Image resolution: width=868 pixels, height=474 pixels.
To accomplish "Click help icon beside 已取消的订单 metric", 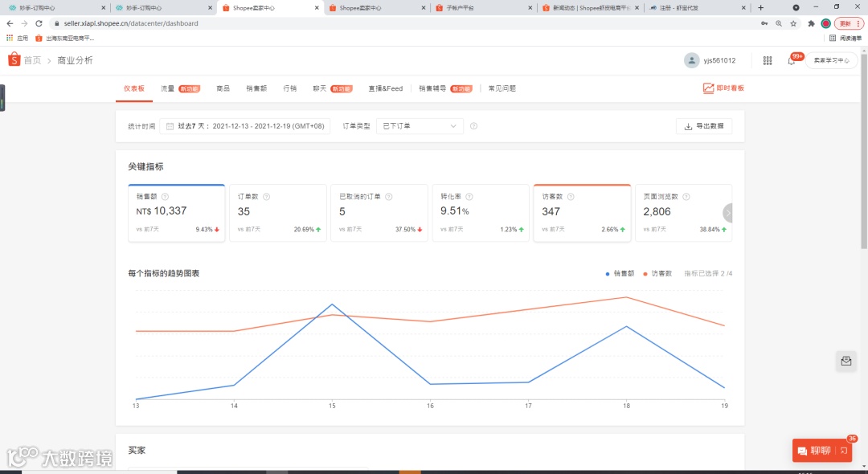I will coord(389,196).
